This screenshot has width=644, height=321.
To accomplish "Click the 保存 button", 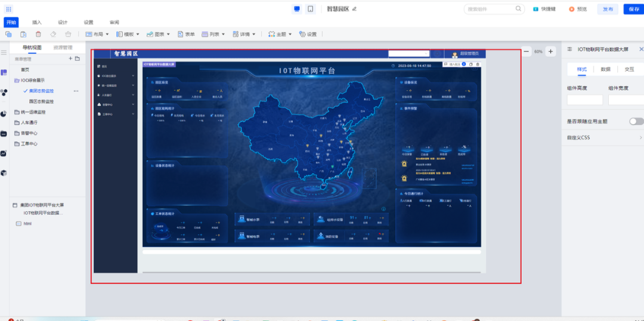I will point(634,9).
